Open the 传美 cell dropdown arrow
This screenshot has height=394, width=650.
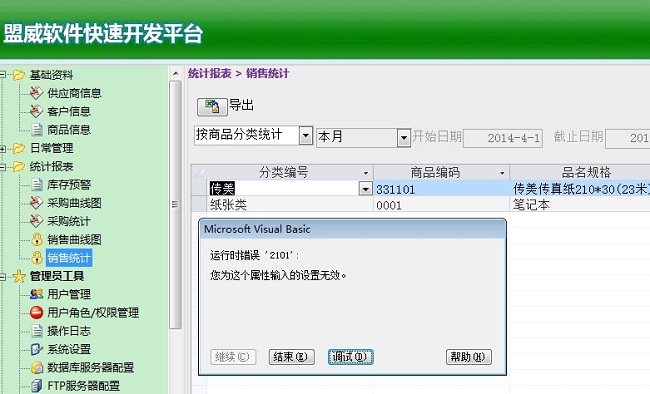(x=365, y=189)
